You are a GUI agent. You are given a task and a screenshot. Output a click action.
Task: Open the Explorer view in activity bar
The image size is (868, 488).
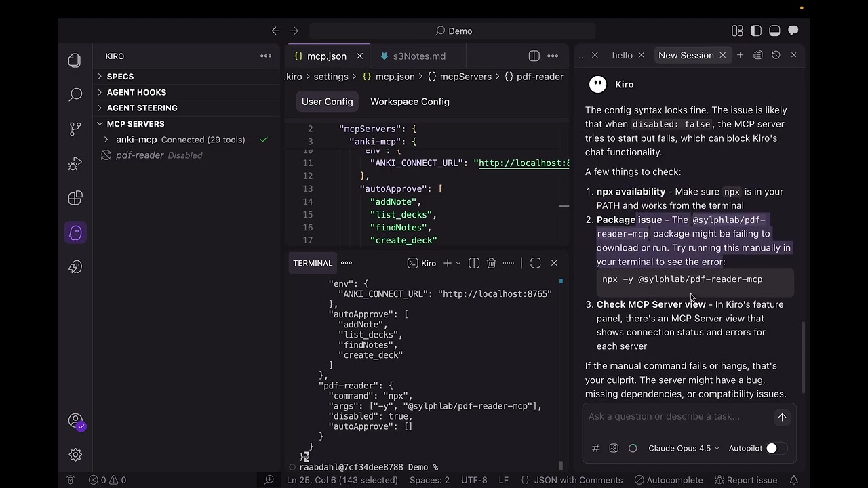point(75,60)
